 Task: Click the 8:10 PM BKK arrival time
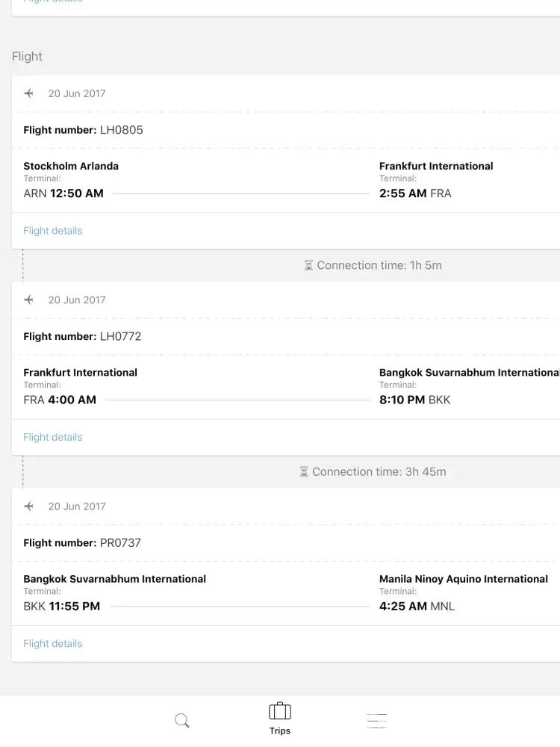(x=414, y=400)
